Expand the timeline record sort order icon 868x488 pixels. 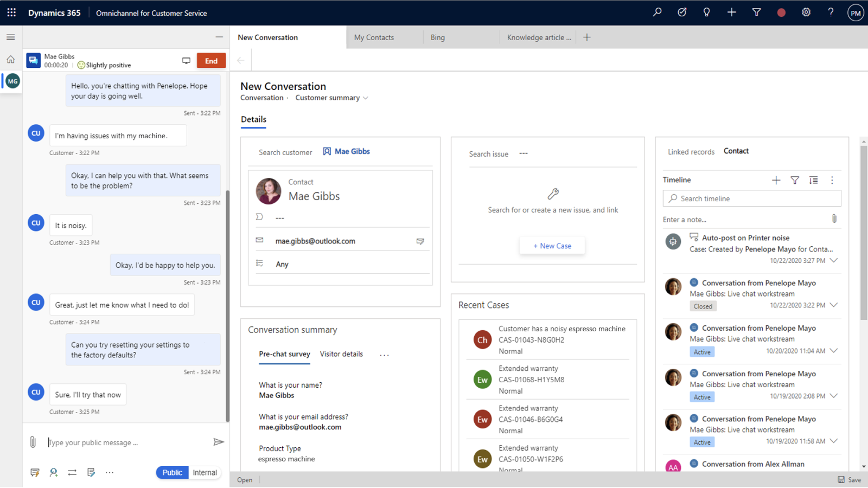pyautogui.click(x=813, y=179)
